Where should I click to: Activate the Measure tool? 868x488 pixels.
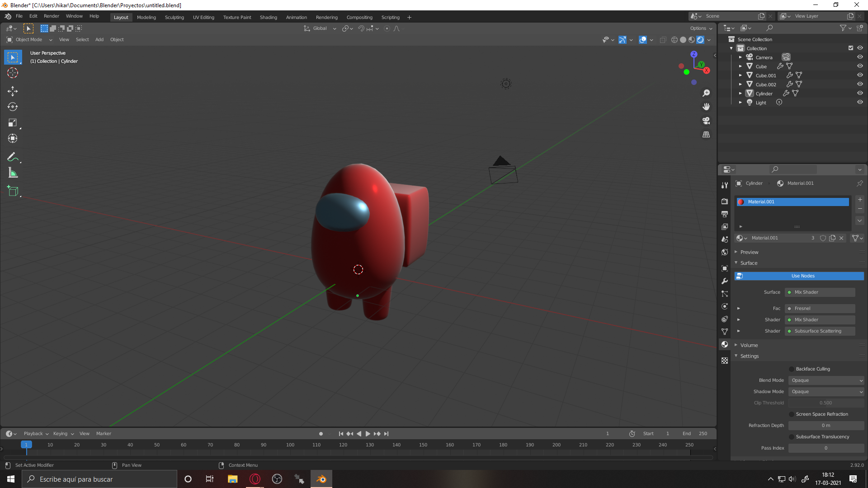12,173
